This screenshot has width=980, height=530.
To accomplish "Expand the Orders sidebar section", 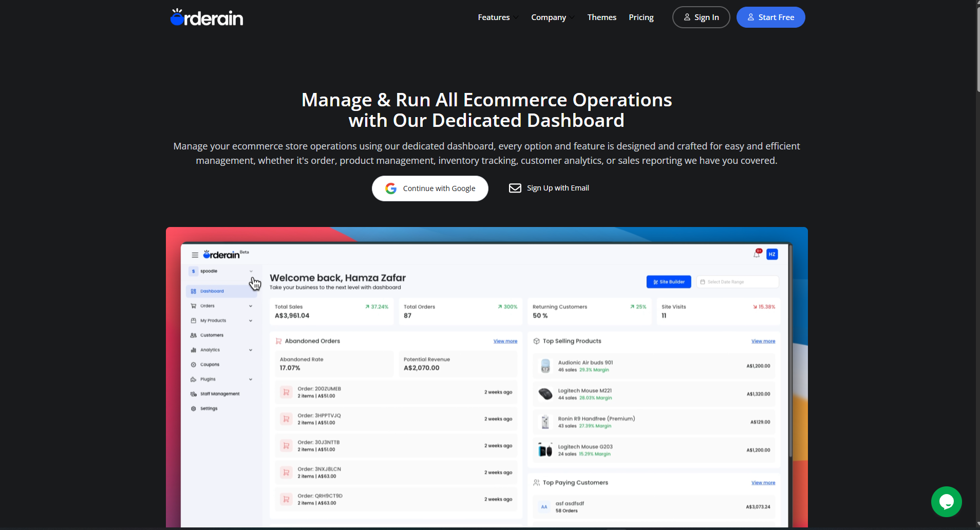I will point(221,306).
